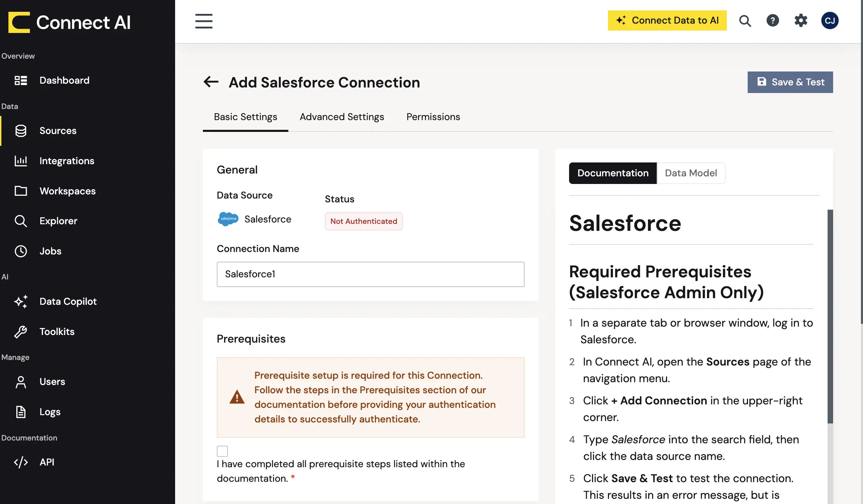
Task: Click the "Salesforce" data source name
Action: point(268,219)
